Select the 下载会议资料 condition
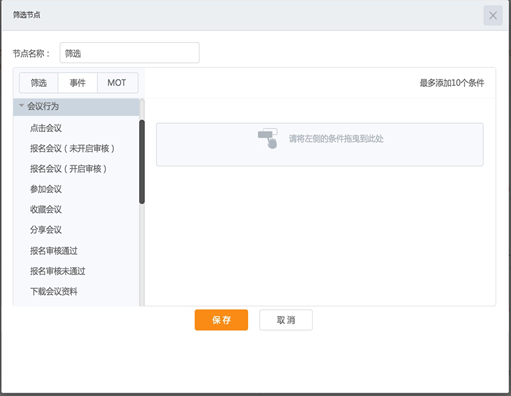This screenshot has height=396, width=511. coord(54,292)
